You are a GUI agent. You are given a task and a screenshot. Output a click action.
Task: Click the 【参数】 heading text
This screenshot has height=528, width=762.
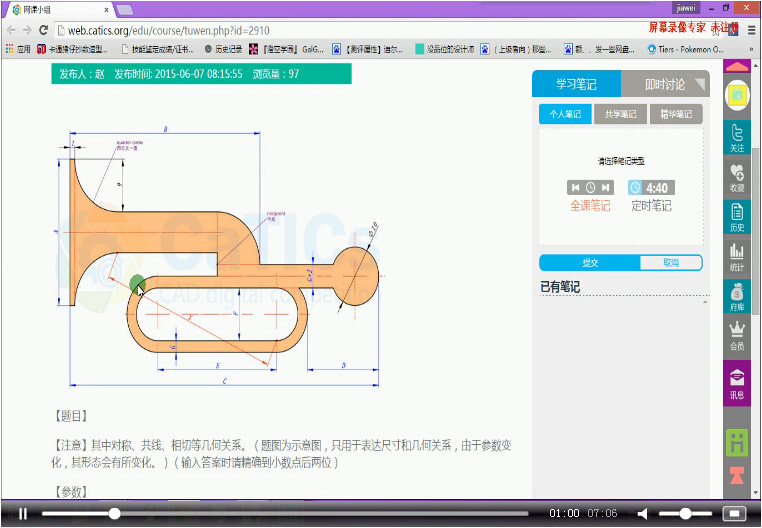tap(71, 492)
